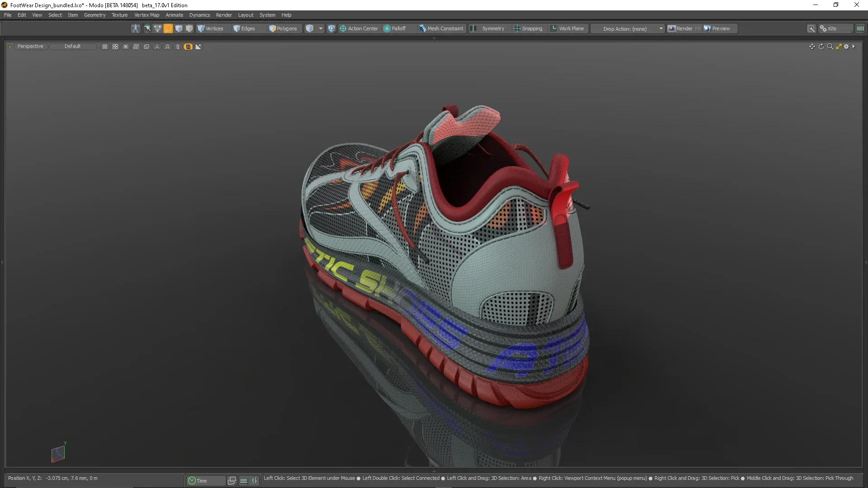Click the half-cylinder viewport icon
The width and height of the screenshot is (868, 488).
[x=178, y=47]
